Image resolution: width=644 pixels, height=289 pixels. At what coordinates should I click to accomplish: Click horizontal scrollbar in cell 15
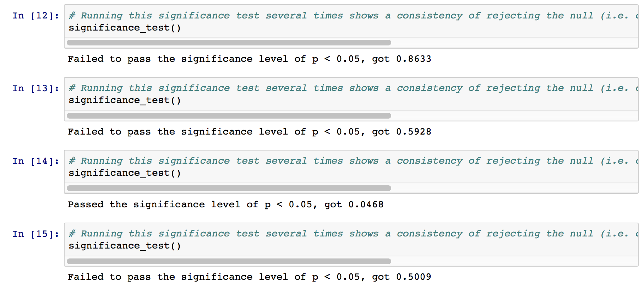(x=229, y=261)
